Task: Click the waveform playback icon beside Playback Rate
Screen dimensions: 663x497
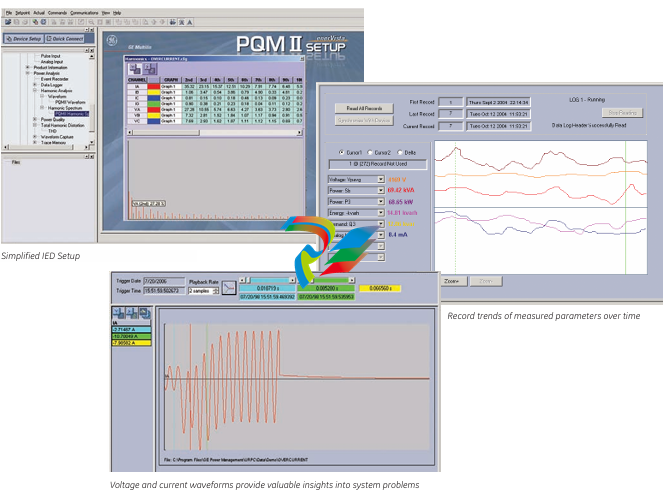Action: click(x=227, y=287)
